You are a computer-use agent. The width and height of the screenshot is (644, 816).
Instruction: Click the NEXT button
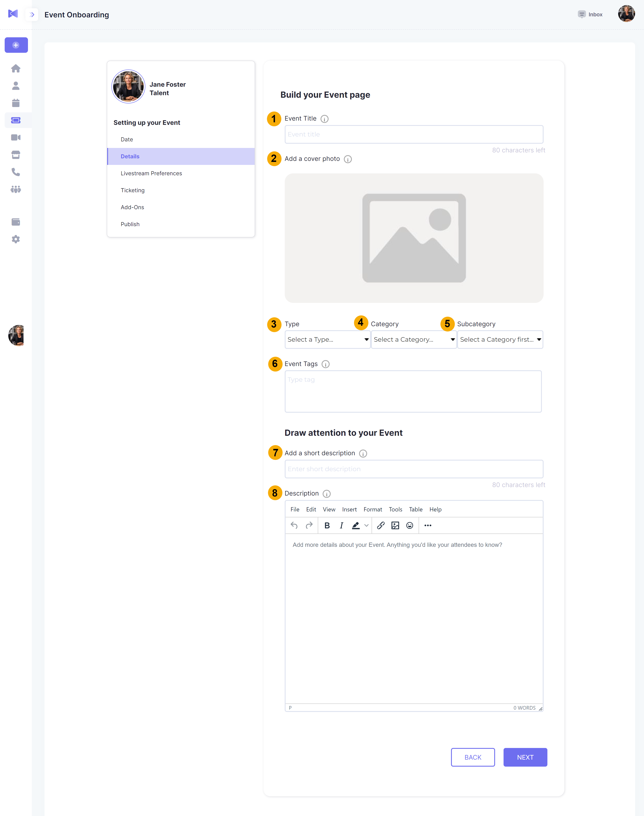525,757
